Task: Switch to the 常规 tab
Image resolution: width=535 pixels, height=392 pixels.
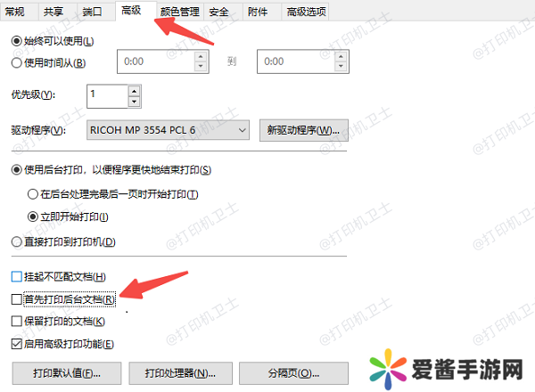Action: [14, 12]
